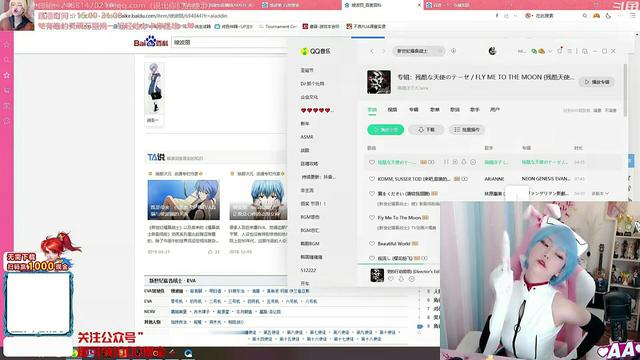
Task: Expand more versions dropdown on third song
Action: [x=600, y=193]
